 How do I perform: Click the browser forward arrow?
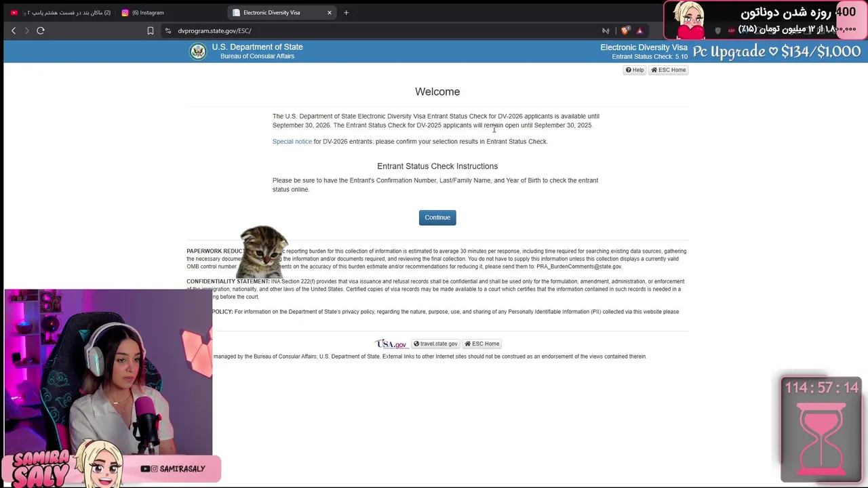(27, 30)
